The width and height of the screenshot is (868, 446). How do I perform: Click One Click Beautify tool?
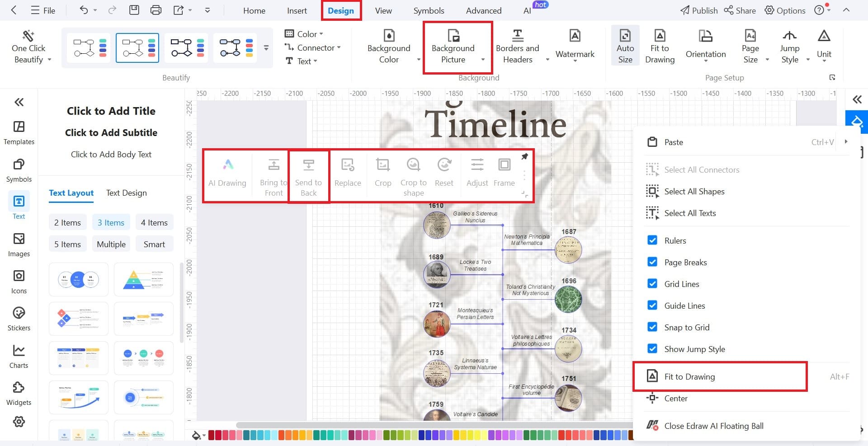29,47
